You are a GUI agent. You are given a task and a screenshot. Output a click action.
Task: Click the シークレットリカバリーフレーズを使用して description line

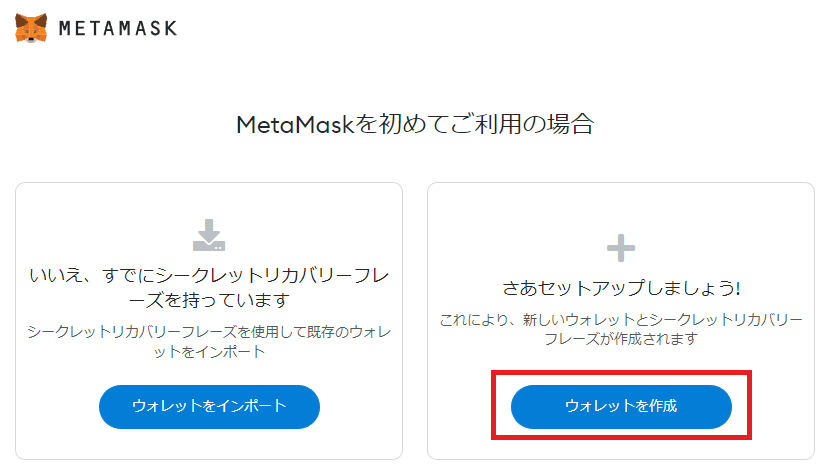[209, 332]
